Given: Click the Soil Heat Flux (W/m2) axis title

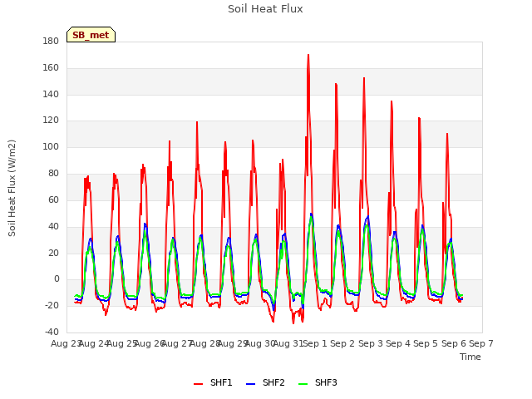Looking at the screenshot, I should tap(12, 188).
